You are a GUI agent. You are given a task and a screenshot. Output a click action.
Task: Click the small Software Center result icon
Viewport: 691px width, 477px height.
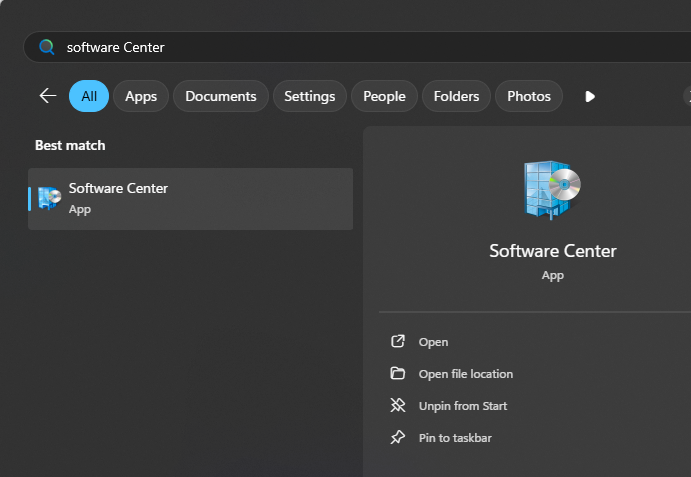[x=49, y=198]
